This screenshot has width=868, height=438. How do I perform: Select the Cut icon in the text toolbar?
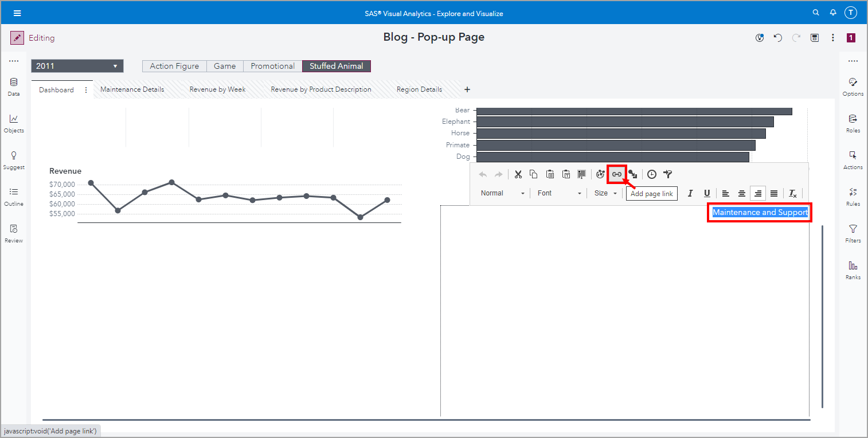coord(518,174)
